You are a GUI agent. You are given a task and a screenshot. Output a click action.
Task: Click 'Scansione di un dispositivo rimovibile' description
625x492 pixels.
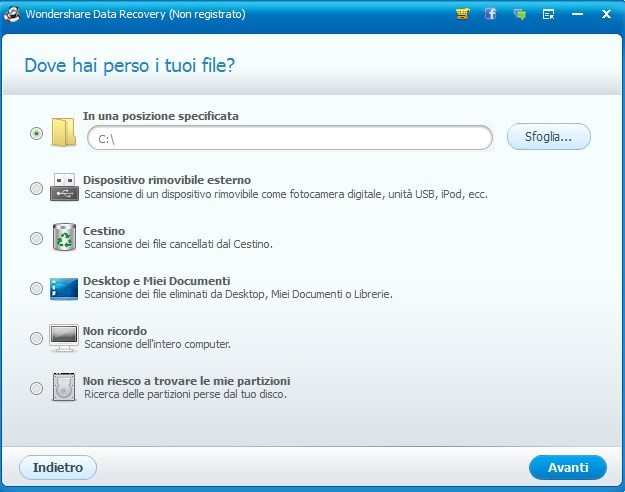pos(286,194)
